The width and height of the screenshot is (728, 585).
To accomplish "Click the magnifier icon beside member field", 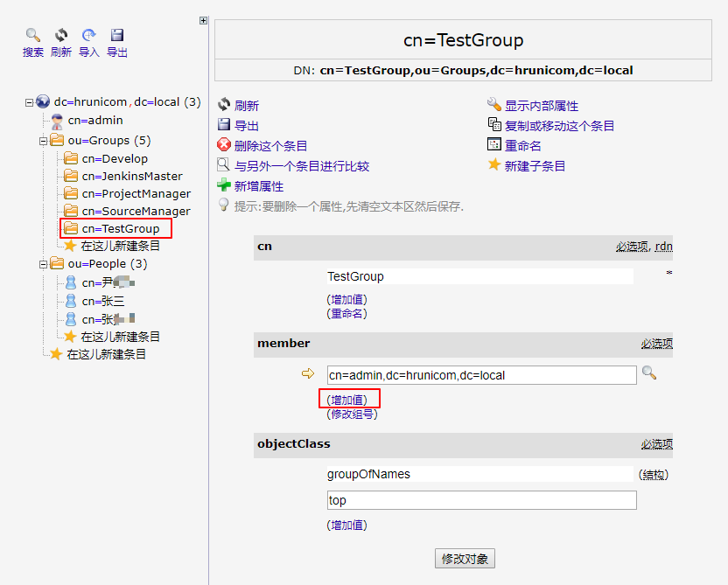I will (x=648, y=373).
